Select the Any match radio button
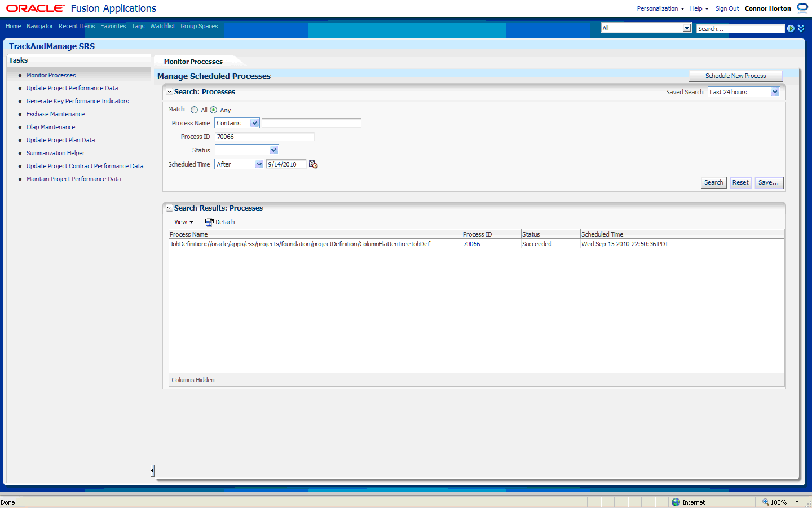This screenshot has width=812, height=508. pyautogui.click(x=215, y=110)
